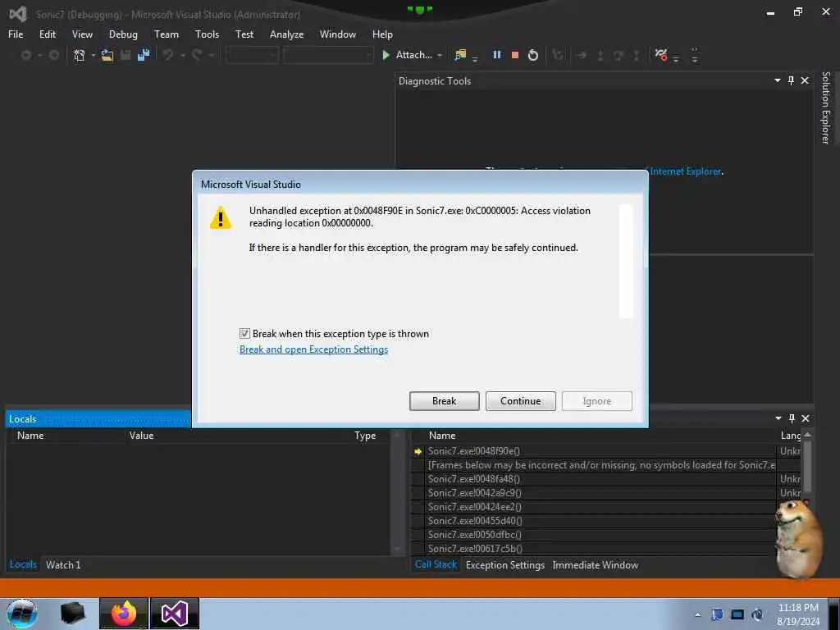Open the Help menu
The width and height of the screenshot is (840, 630).
[382, 34]
